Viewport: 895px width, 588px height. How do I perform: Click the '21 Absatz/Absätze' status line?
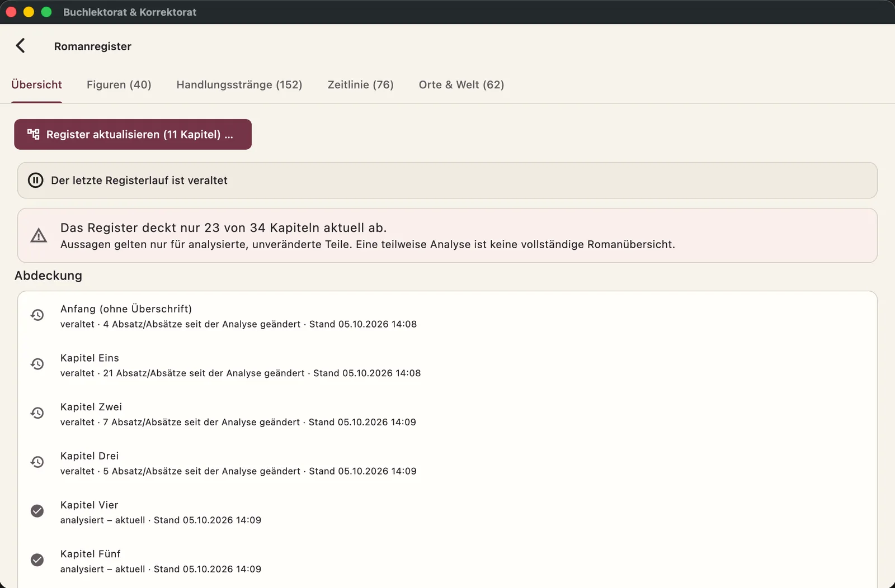(241, 373)
